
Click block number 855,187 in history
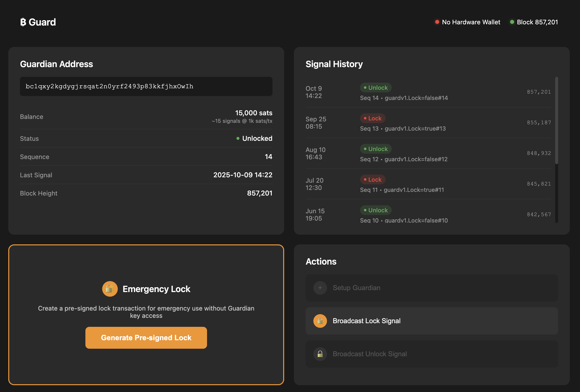coord(539,123)
